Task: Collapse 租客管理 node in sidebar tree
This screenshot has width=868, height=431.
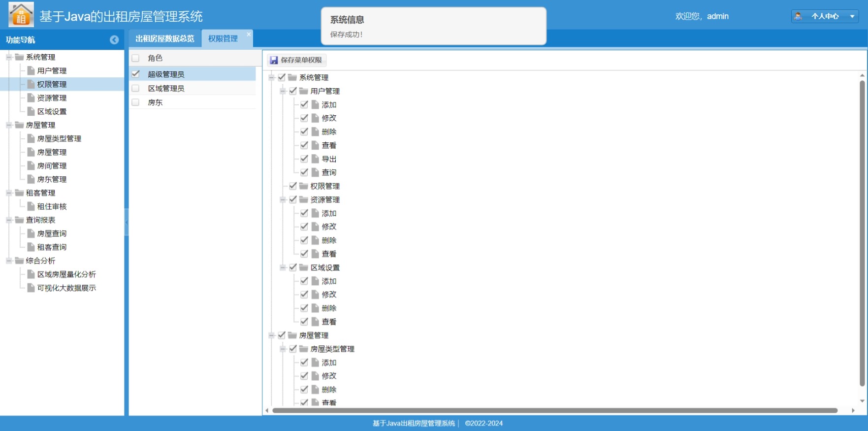Action: (9, 193)
